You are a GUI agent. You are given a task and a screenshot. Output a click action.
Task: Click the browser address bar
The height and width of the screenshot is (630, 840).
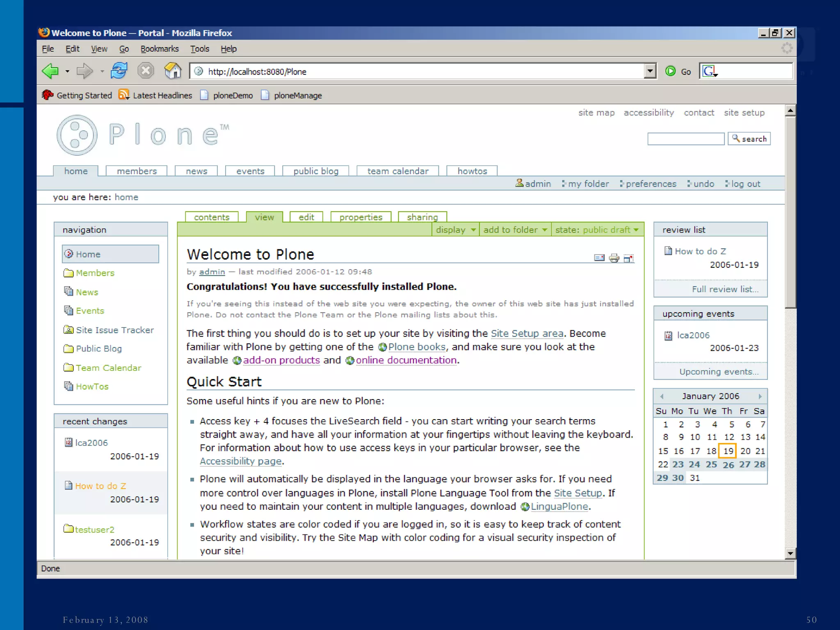pyautogui.click(x=422, y=71)
